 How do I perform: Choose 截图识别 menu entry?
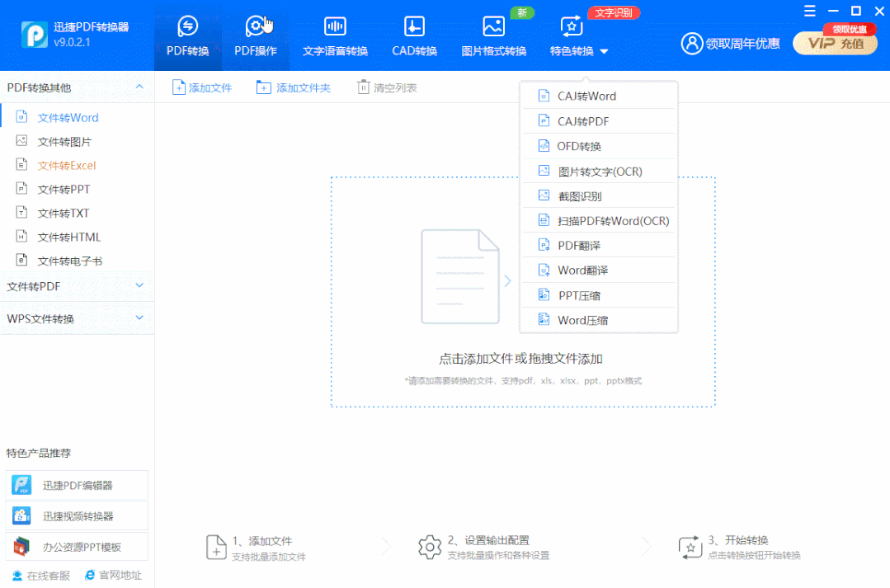[599, 195]
